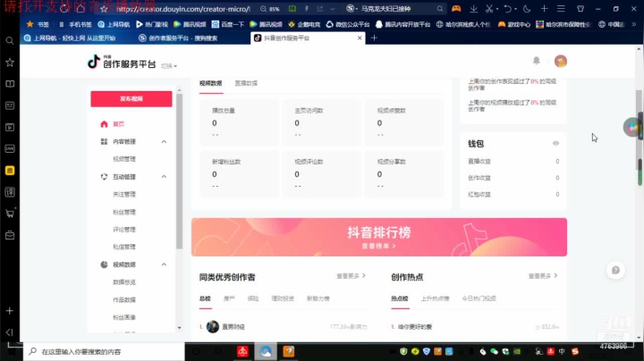This screenshot has height=361, width=644.
Task: Open the zoom 85% dropdown in address bar
Action: [270, 9]
